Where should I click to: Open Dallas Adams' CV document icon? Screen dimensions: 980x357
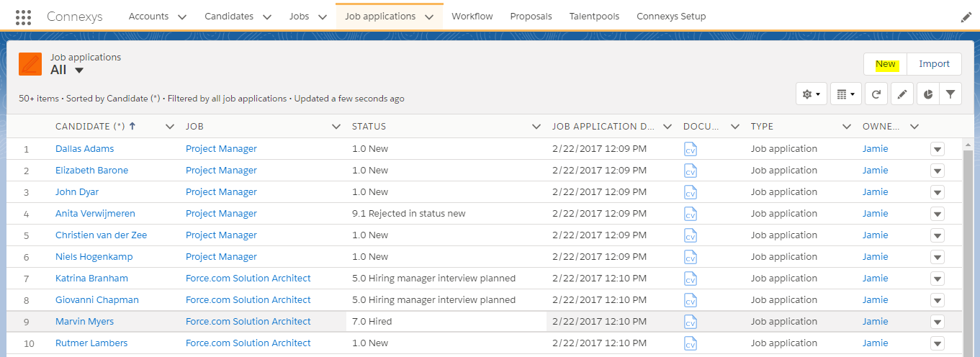[x=691, y=149]
